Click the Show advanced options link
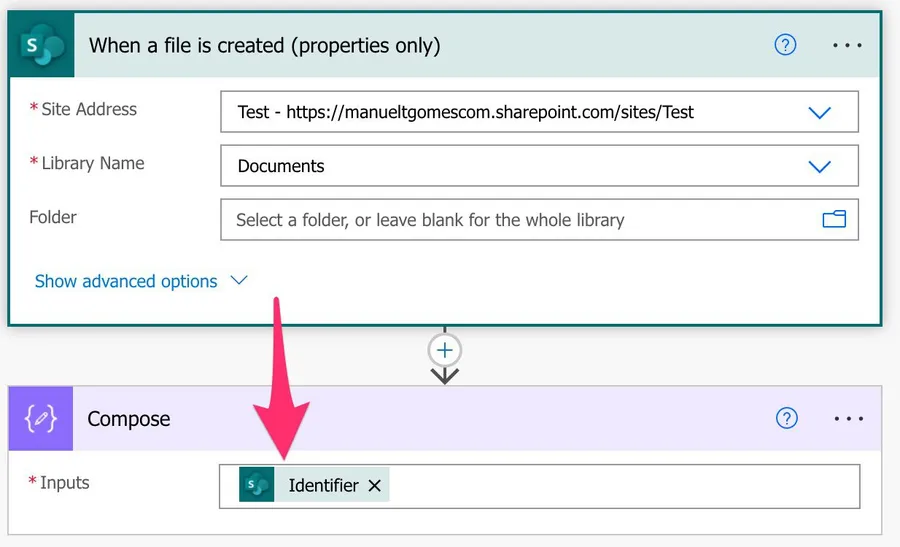The height and width of the screenshot is (547, 900). point(126,281)
